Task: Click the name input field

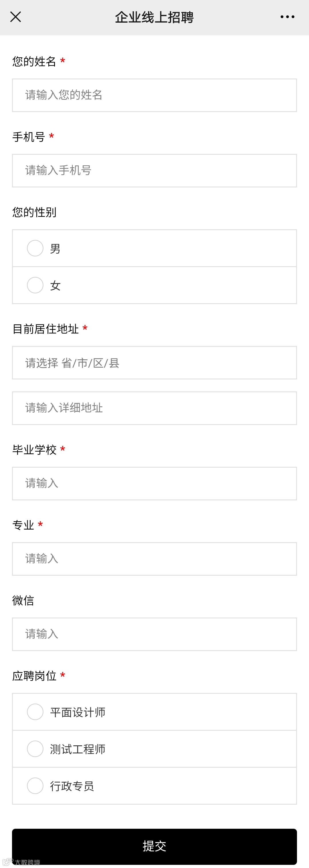Action: (x=154, y=95)
